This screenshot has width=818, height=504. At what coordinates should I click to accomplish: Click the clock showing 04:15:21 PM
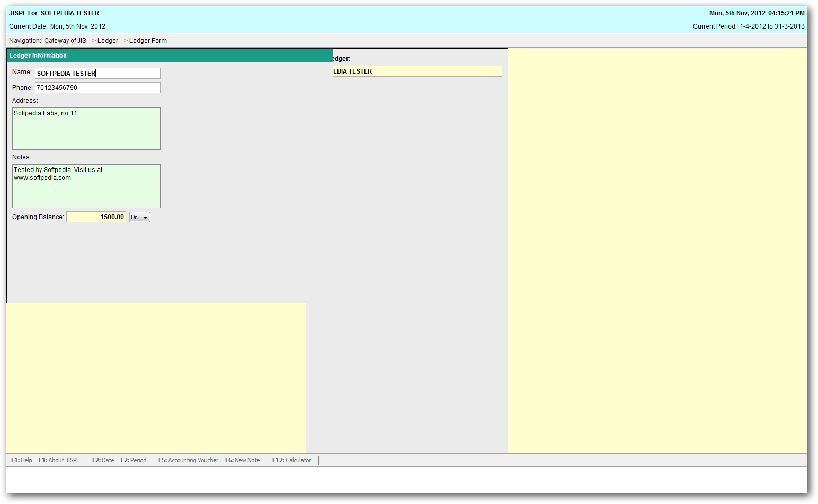(786, 13)
